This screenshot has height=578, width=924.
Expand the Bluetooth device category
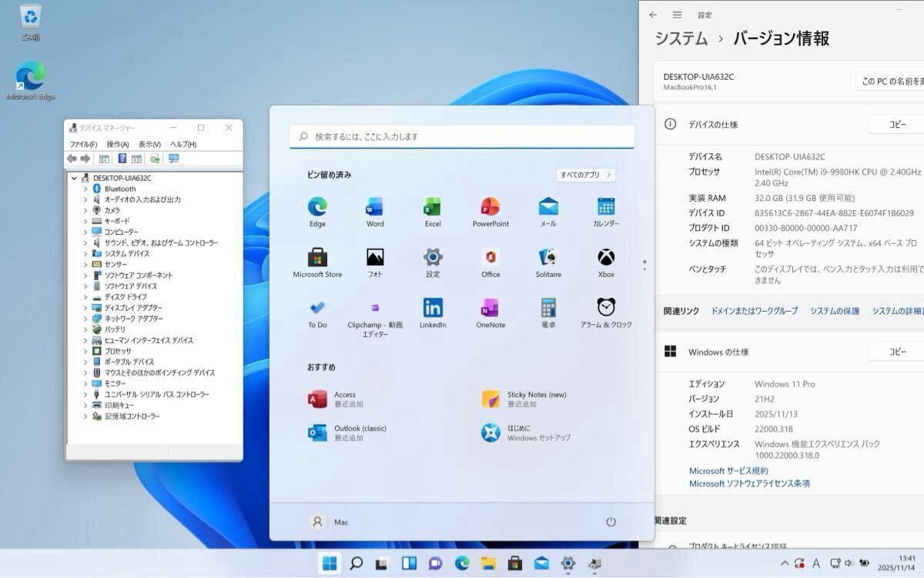85,189
